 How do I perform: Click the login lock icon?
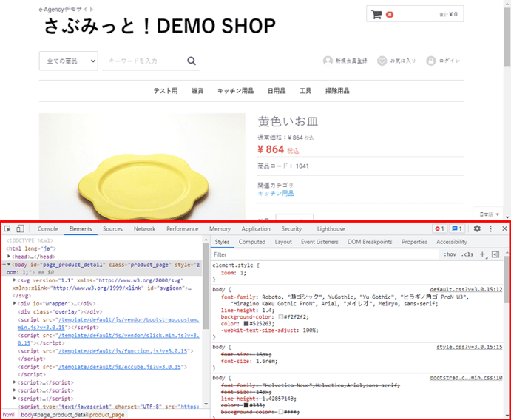[431, 61]
